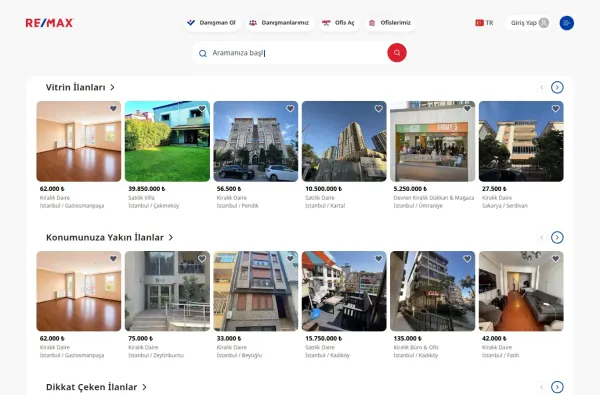
Task: Open the Serdivan apartment photo
Action: click(x=521, y=141)
